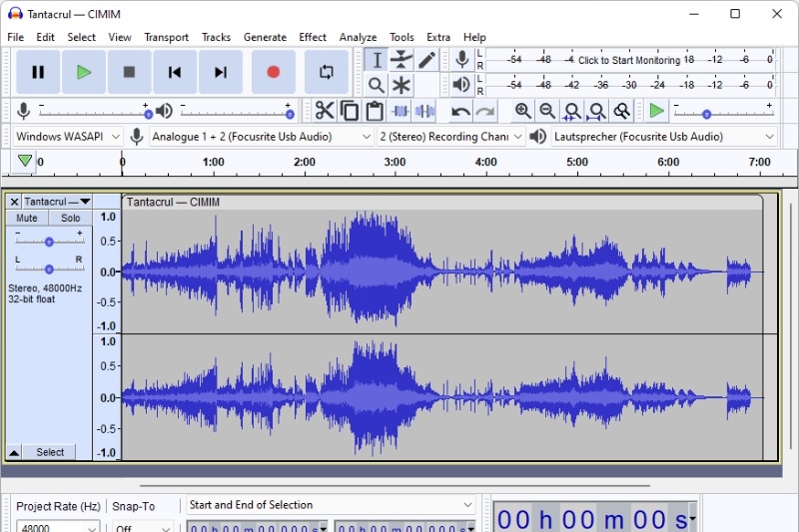This screenshot has height=532, width=799.
Task: Solo the Tantacrul track
Action: 70,218
